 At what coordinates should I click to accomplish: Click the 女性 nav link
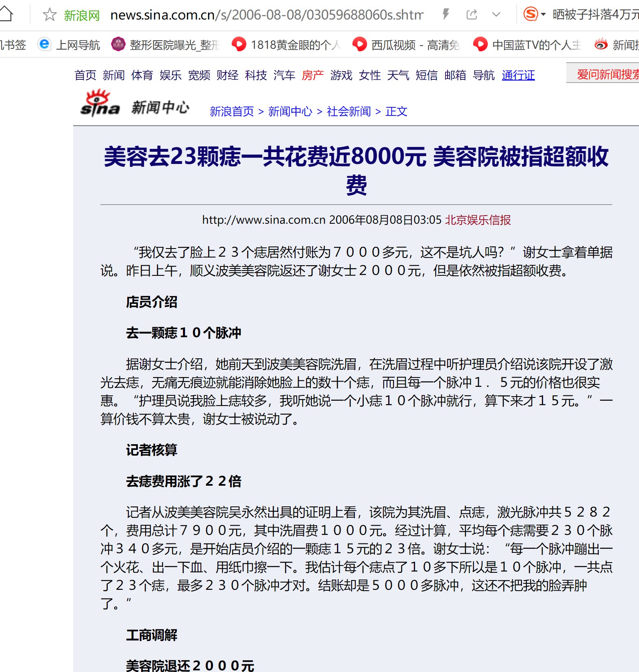[x=370, y=75]
